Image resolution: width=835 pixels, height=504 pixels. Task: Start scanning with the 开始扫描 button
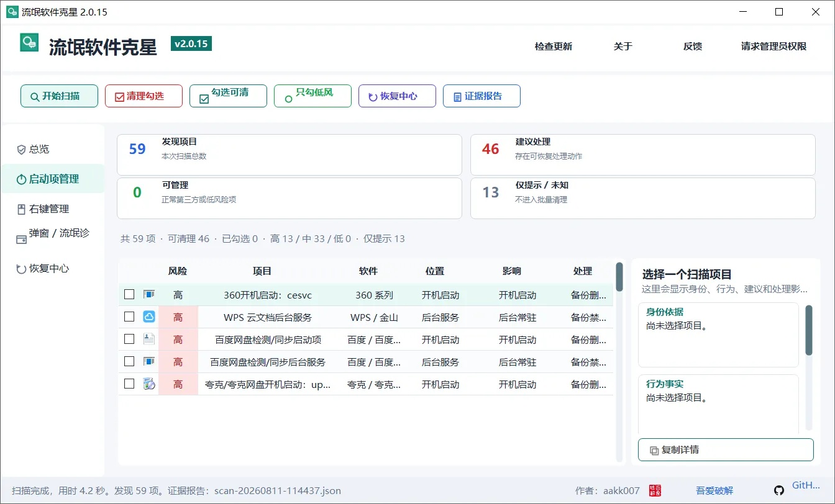(x=59, y=96)
